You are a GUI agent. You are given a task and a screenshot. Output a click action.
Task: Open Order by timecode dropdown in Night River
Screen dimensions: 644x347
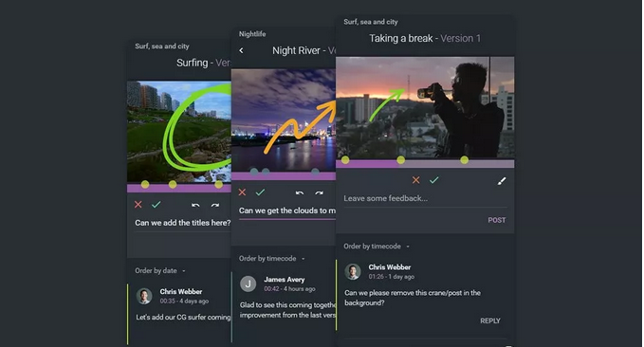[x=272, y=258]
